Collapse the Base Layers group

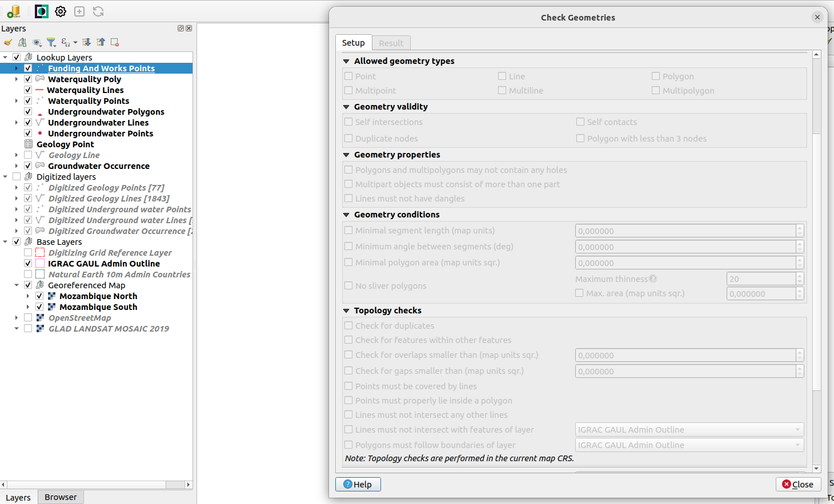(5, 242)
